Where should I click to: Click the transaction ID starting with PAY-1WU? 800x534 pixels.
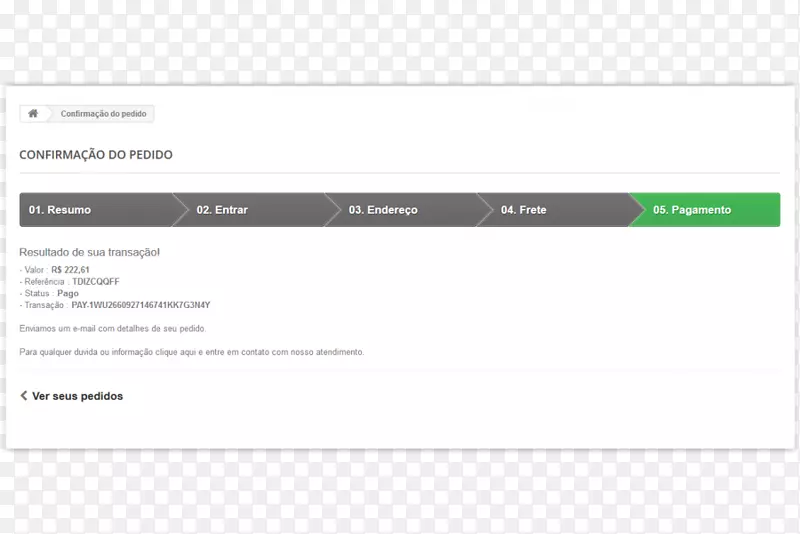(x=140, y=305)
